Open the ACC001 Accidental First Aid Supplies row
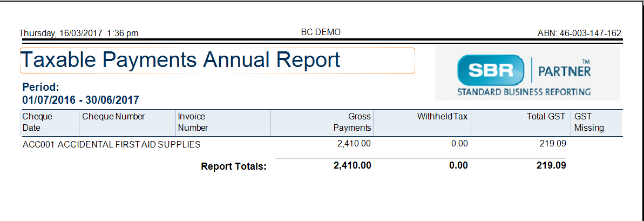644x221 pixels. [x=294, y=144]
